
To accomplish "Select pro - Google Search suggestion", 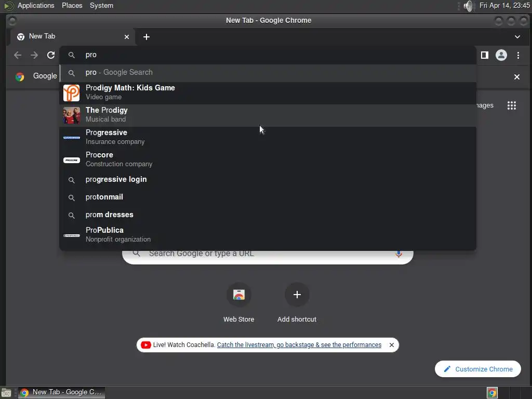I will (268, 73).
